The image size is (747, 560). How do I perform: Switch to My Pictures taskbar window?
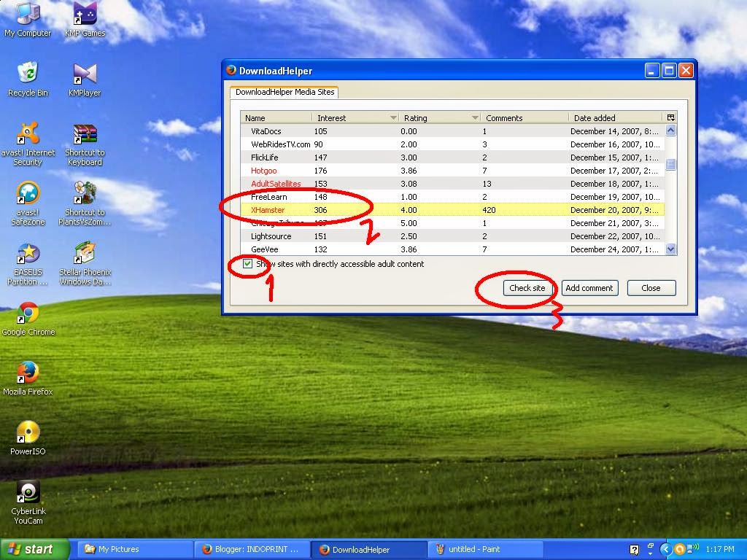point(134,549)
